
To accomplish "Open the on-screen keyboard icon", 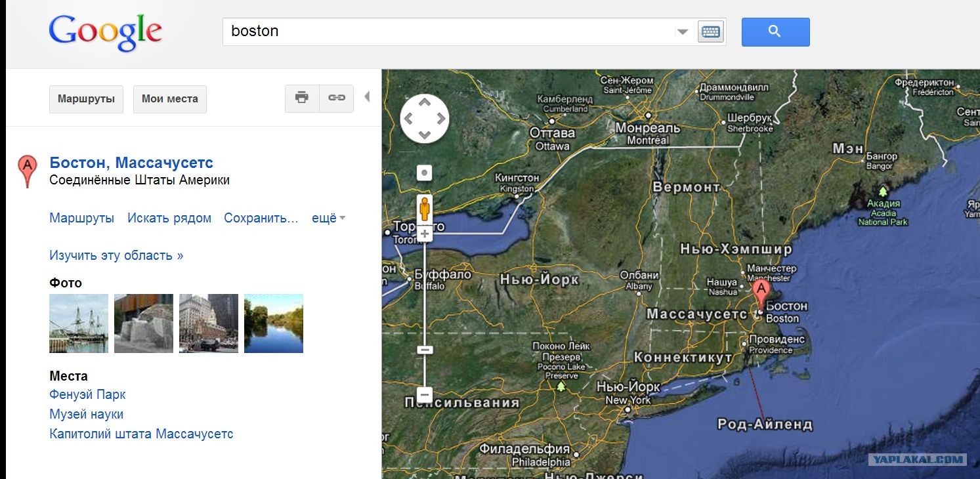I will pos(710,31).
